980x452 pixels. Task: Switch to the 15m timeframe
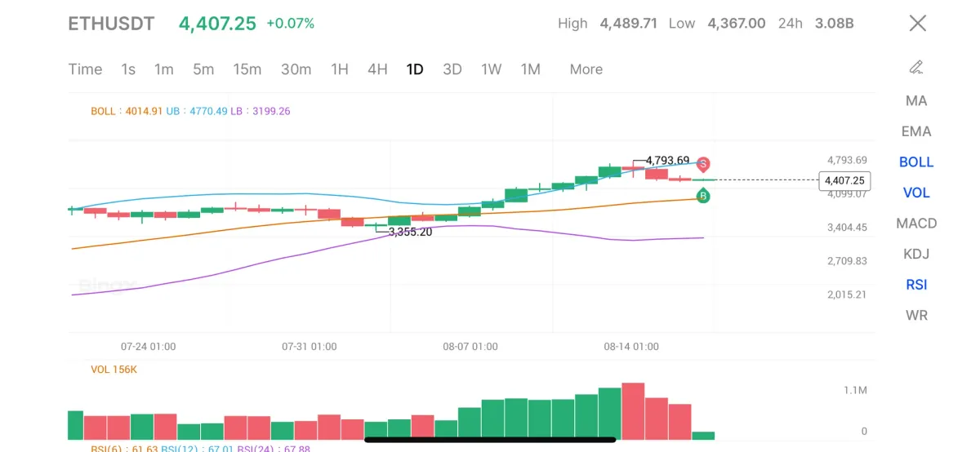247,69
